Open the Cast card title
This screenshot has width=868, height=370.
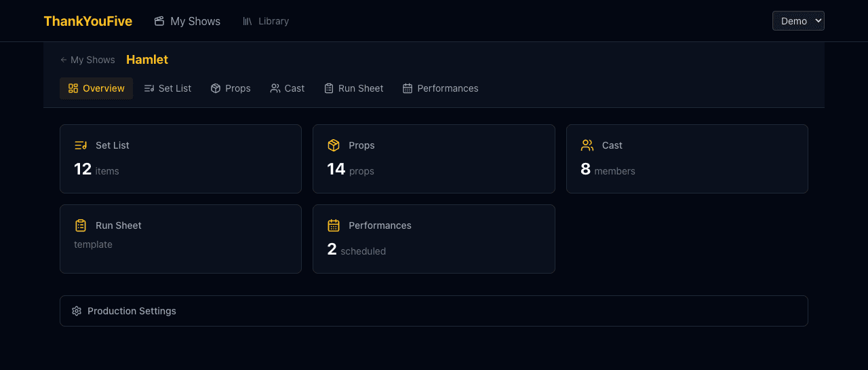(x=612, y=145)
